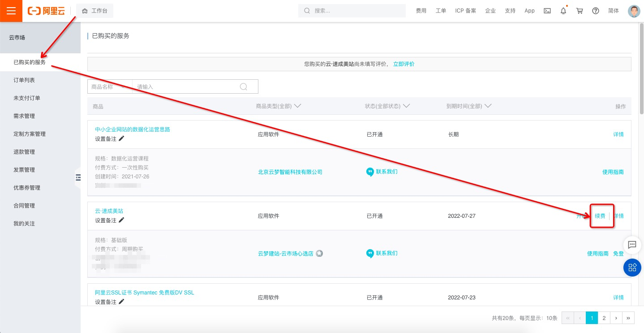Open the hamburger menu in top-left
The image size is (644, 333).
pos(11,11)
